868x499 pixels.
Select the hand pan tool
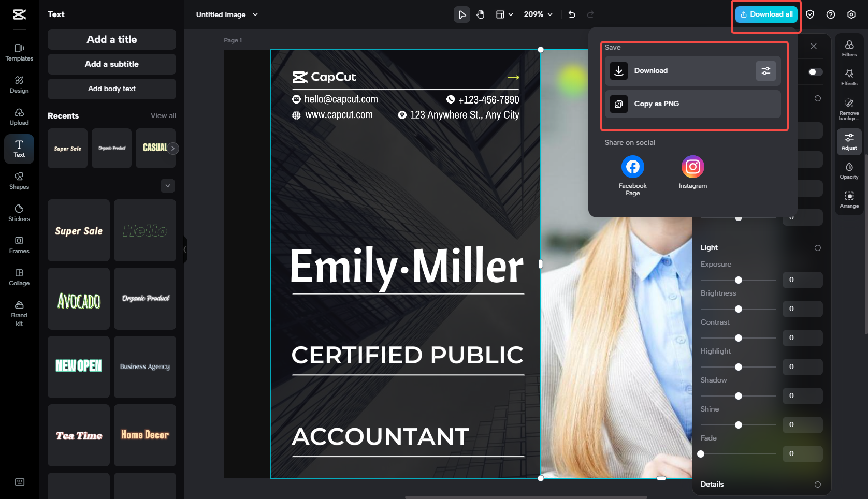[481, 14]
